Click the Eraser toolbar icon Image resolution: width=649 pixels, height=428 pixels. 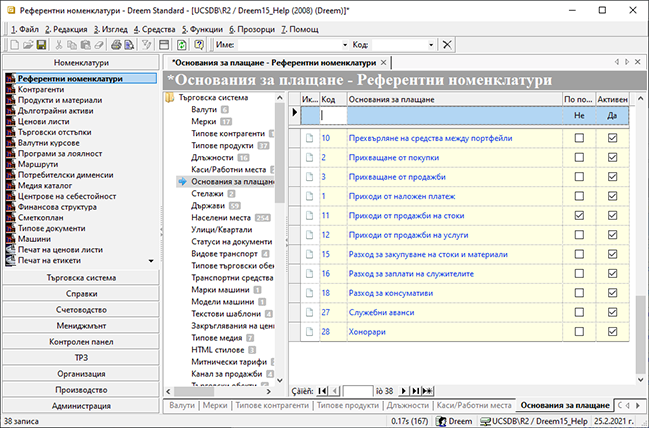[99, 45]
